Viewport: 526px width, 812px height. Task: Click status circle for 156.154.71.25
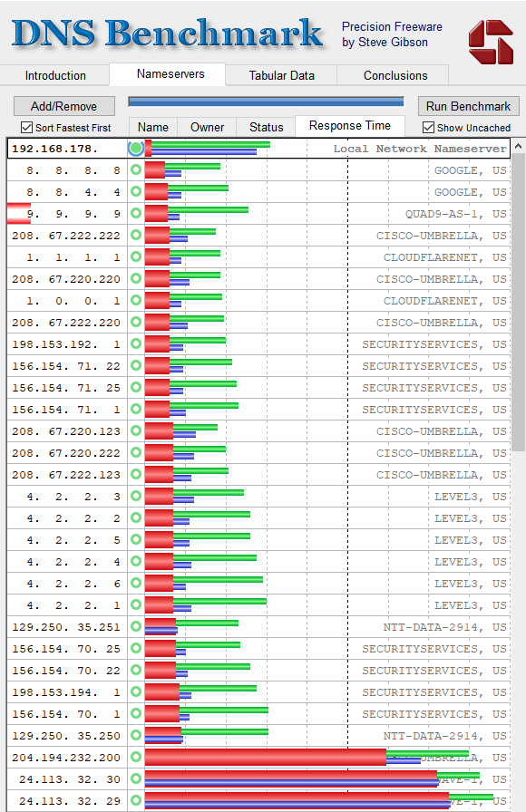[x=136, y=387]
